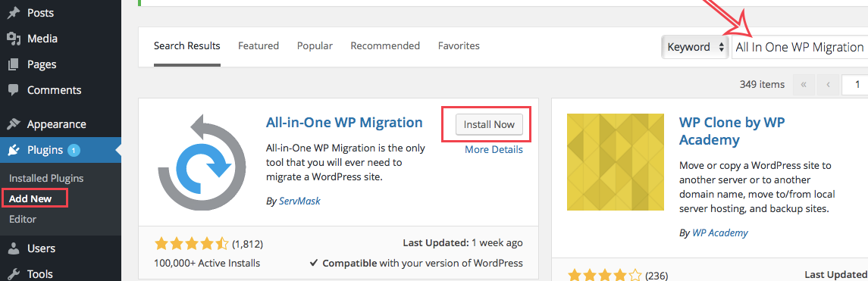
Task: Open Posts via its pin icon
Action: point(14,13)
